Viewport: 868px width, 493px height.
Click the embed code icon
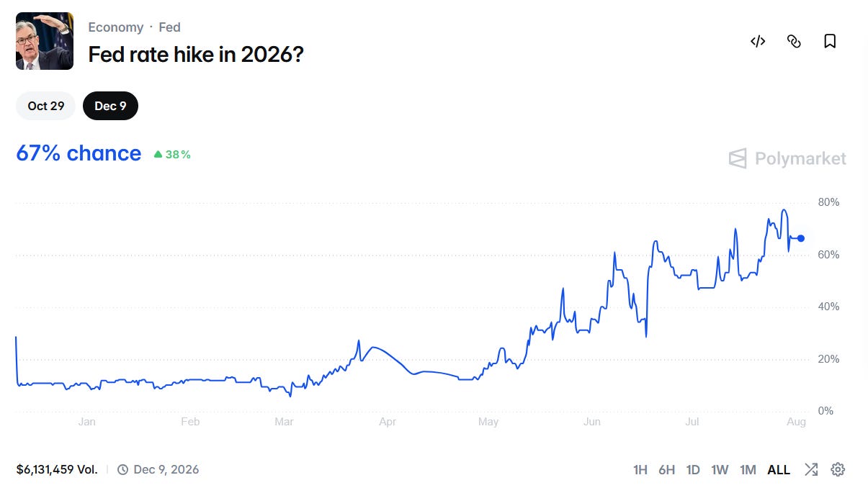(x=758, y=41)
